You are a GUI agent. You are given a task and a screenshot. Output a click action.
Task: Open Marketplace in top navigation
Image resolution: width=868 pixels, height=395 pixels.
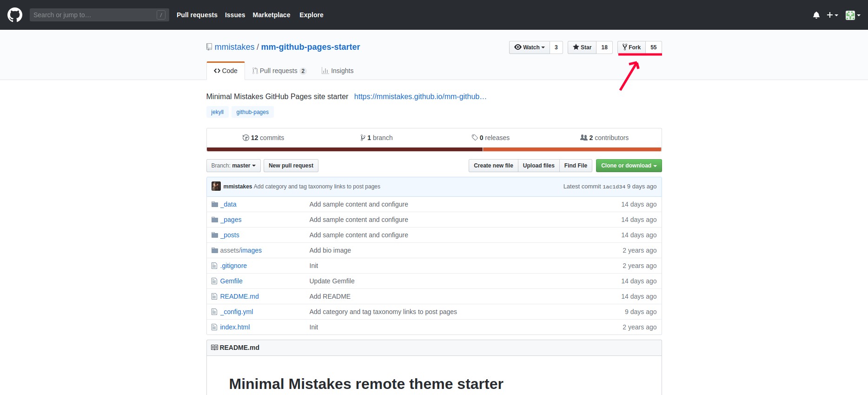pyautogui.click(x=272, y=15)
